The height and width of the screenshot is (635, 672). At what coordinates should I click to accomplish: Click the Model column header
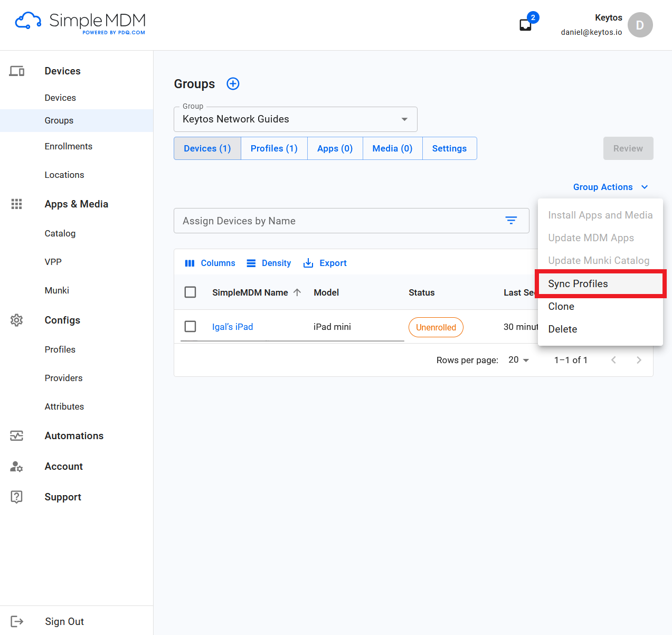coord(326,292)
